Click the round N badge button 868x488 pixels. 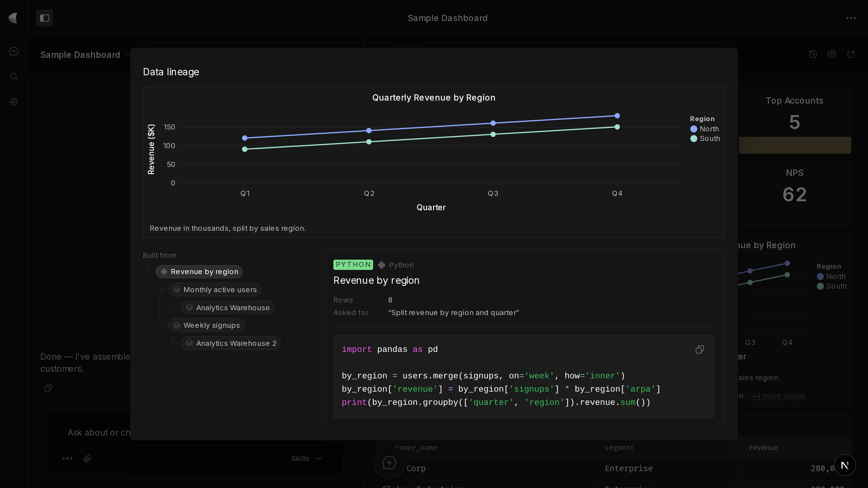844,465
